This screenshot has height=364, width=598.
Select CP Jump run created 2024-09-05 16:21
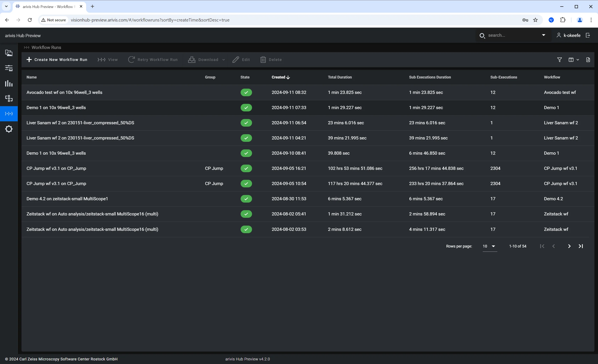coord(308,168)
